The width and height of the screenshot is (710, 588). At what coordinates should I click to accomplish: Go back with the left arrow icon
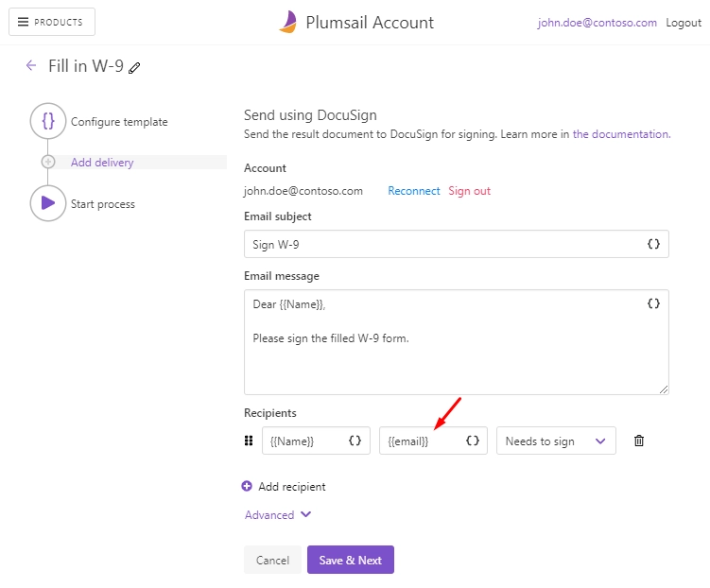tap(31, 65)
